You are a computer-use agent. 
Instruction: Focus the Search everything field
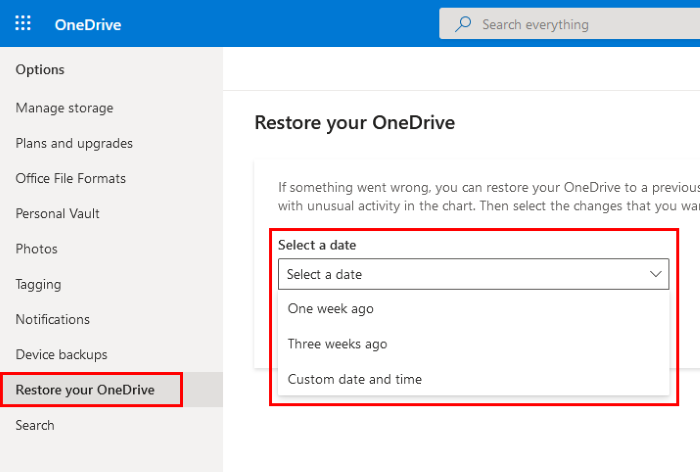click(570, 24)
